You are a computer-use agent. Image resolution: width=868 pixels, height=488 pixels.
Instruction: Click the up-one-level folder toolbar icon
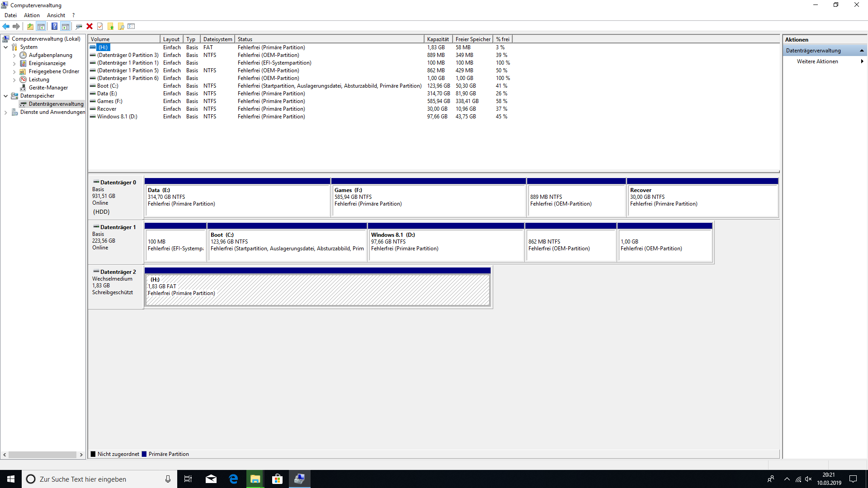point(30,26)
